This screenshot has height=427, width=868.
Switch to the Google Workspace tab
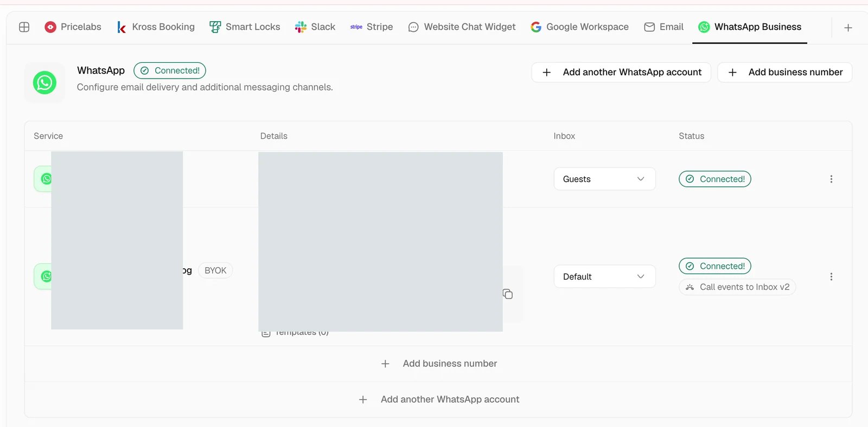pyautogui.click(x=579, y=27)
